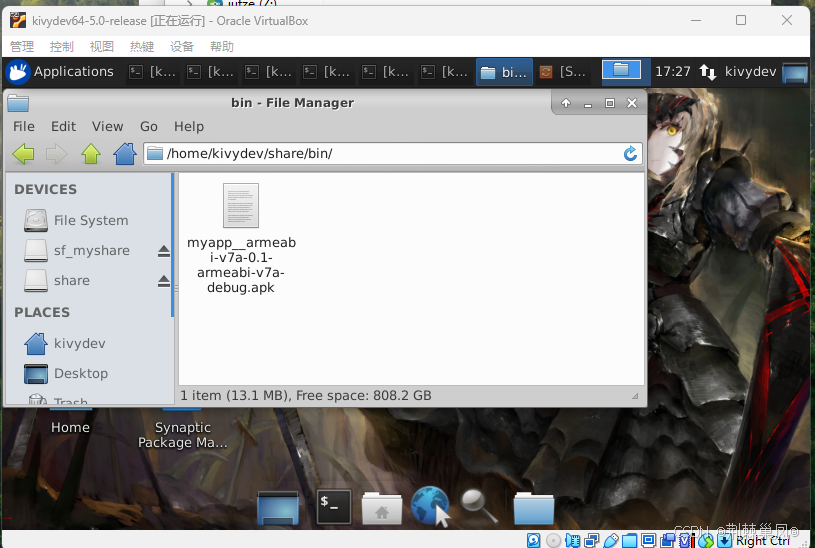
Task: Click the greyed forward arrow in toolbar
Action: [57, 154]
